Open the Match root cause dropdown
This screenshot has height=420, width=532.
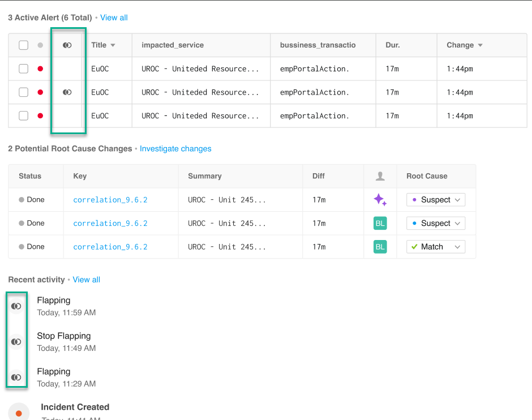pos(436,247)
